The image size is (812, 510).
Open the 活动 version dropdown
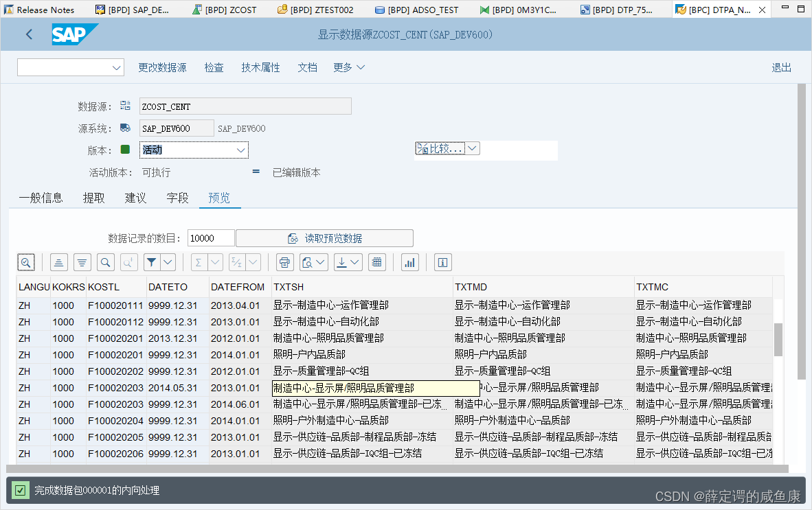[241, 150]
